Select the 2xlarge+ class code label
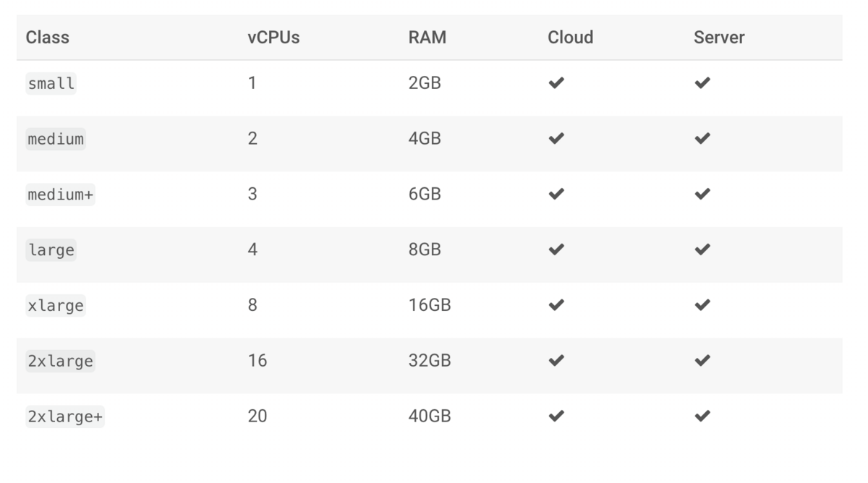Viewport: 868px width, 483px height. pos(65,416)
